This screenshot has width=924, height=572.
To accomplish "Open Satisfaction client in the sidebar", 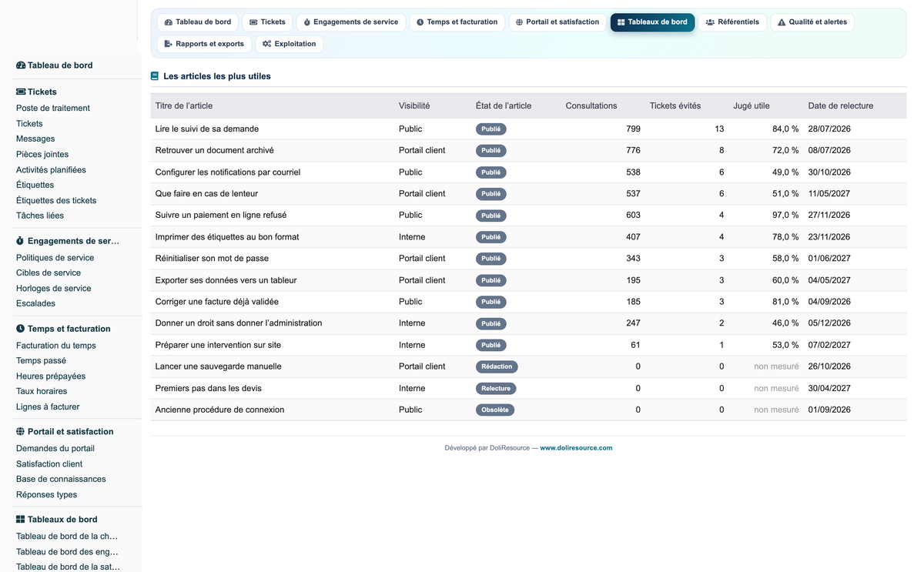I will (49, 464).
